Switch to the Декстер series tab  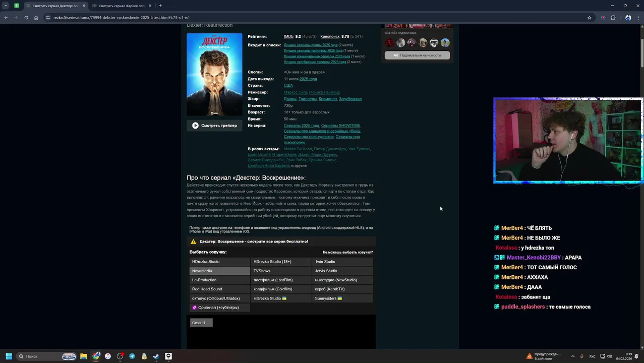tap(55, 6)
